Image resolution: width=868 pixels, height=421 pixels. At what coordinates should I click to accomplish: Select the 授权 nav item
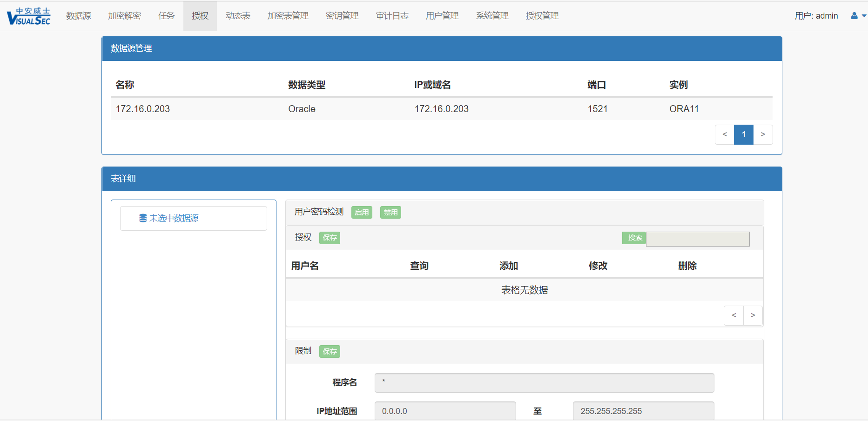[200, 16]
